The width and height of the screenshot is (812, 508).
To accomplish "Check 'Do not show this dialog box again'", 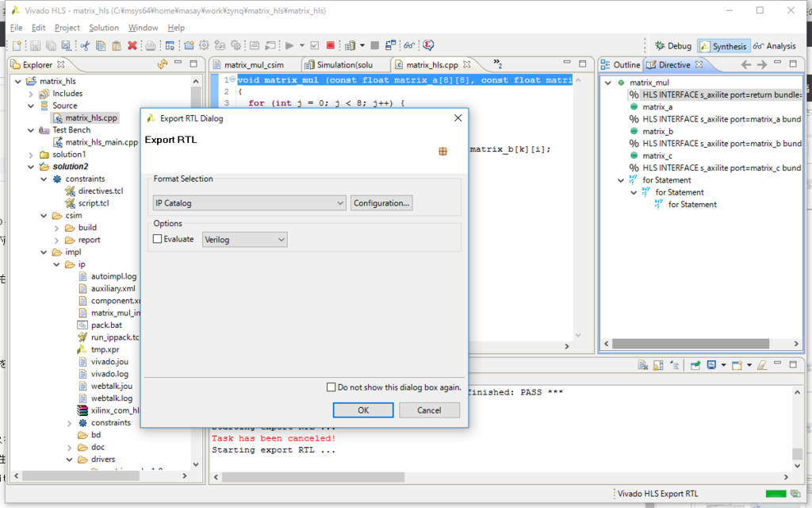I will (331, 387).
